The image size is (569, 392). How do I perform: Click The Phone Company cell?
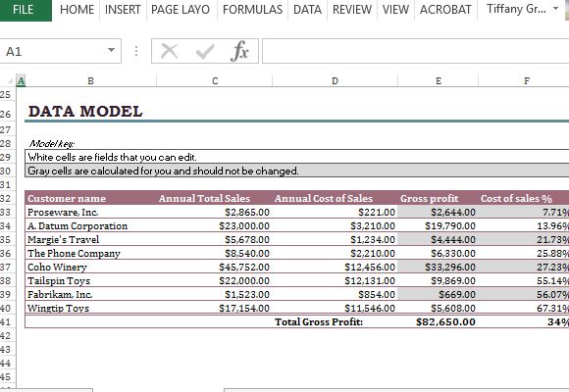90,254
